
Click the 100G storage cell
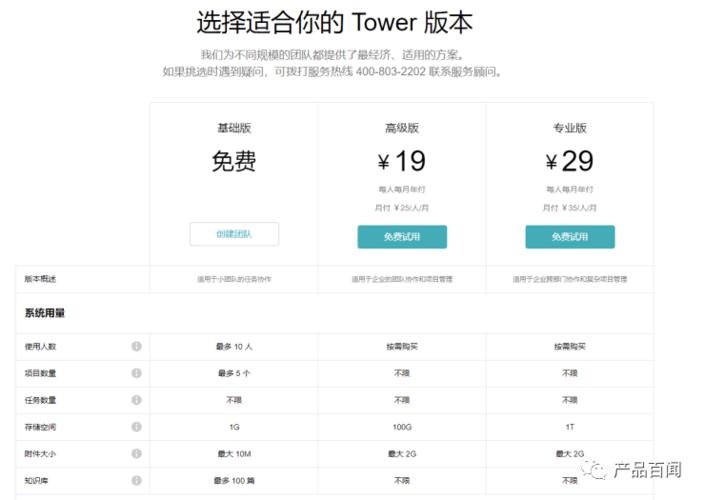click(402, 427)
